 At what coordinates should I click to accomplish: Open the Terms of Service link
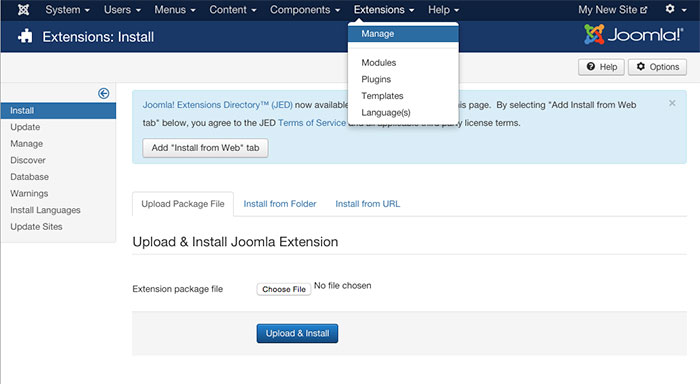point(312,123)
